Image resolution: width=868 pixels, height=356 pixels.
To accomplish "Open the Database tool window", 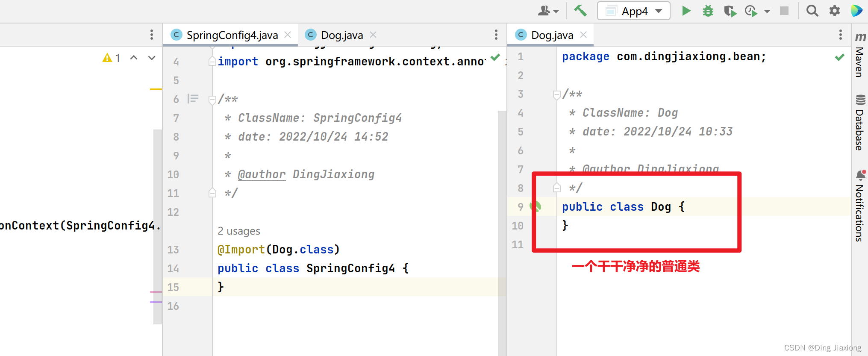I will point(859,123).
